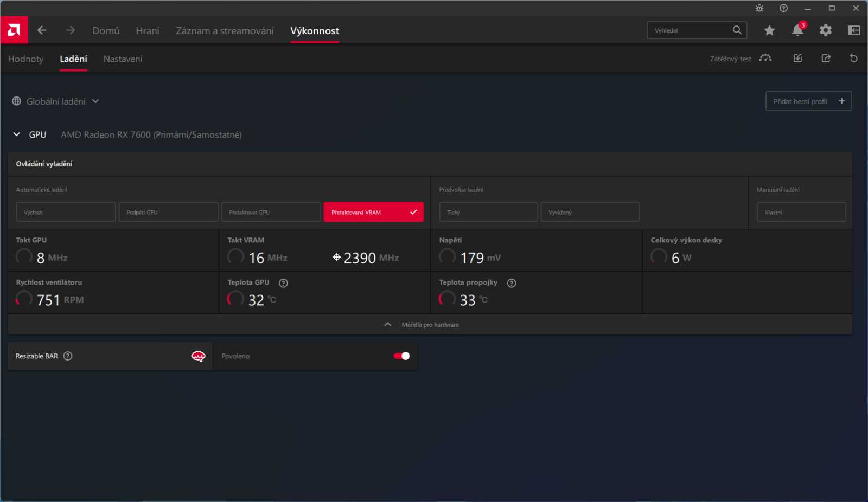
Task: Click the globe icon beside Globální ladění
Action: pyautogui.click(x=17, y=101)
